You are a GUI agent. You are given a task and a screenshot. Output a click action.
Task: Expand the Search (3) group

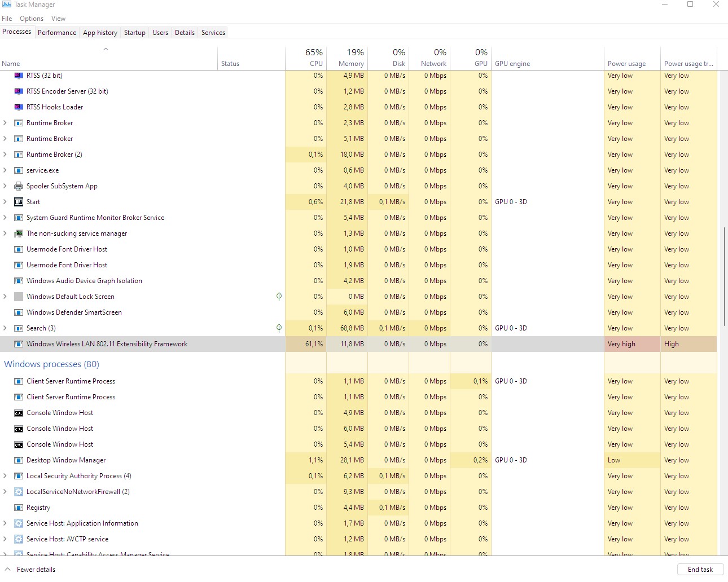pyautogui.click(x=5, y=328)
